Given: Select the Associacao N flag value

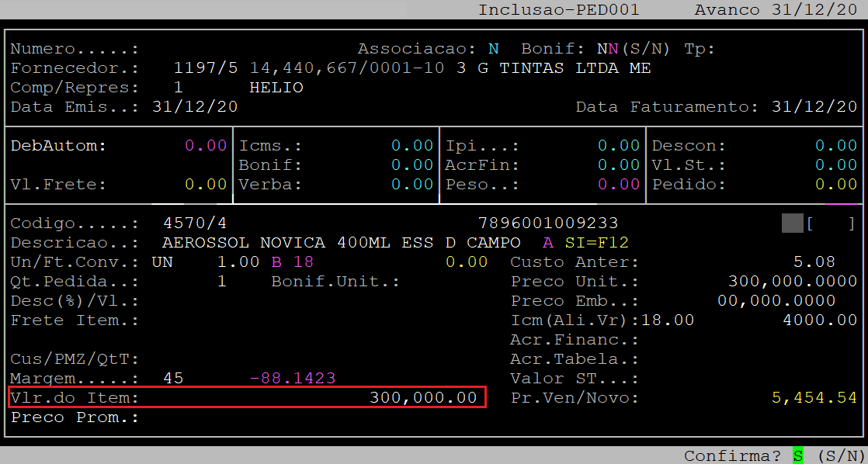Looking at the screenshot, I should pyautogui.click(x=493, y=49).
